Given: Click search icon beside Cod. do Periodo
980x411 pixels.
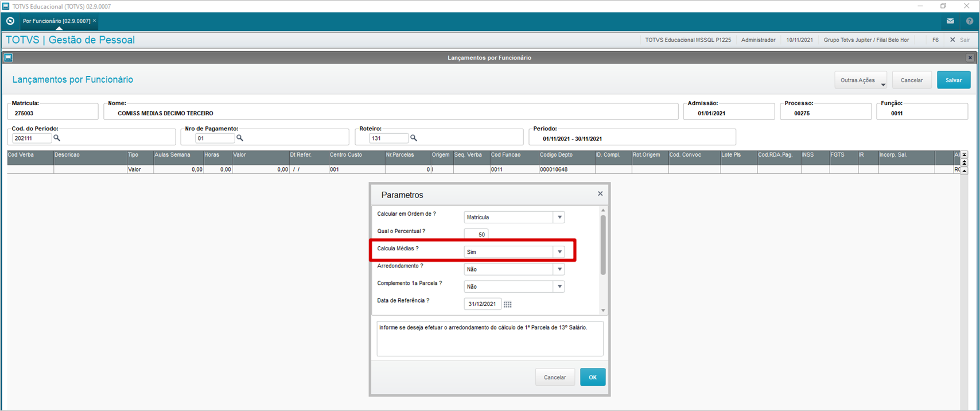Looking at the screenshot, I should (57, 138).
